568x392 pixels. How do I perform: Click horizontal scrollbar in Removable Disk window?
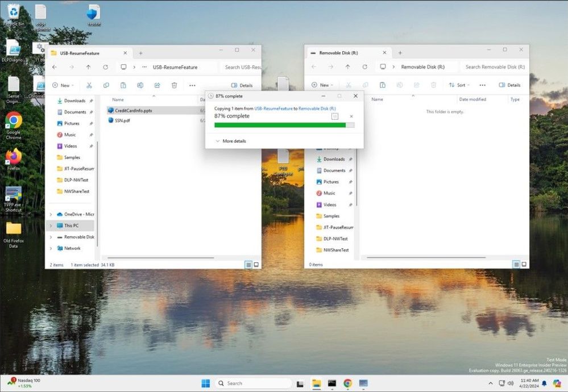[426, 257]
